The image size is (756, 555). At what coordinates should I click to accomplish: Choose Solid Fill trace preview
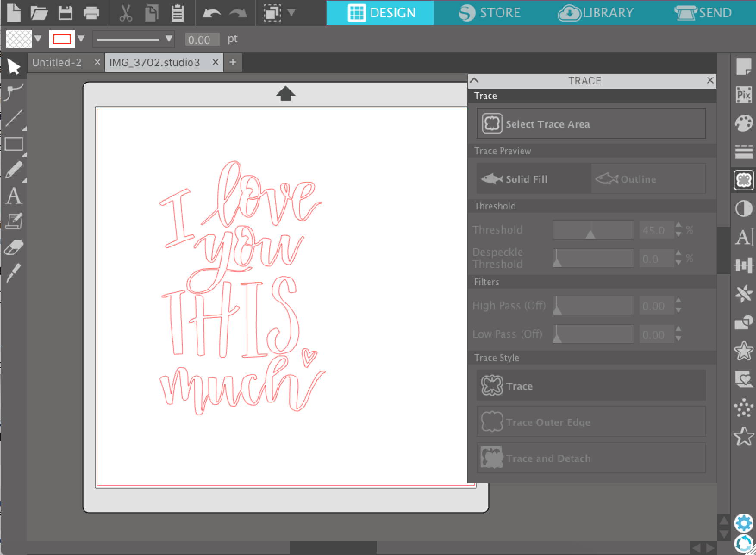click(x=534, y=179)
